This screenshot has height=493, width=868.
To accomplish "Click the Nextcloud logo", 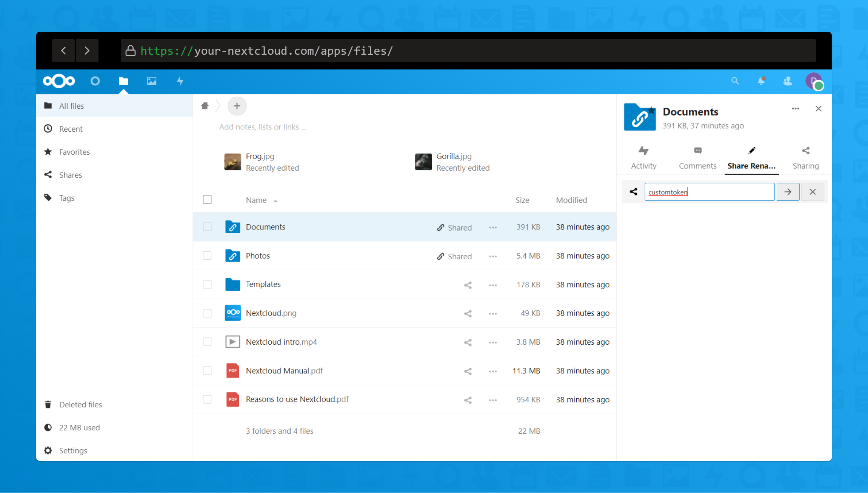I will click(59, 81).
